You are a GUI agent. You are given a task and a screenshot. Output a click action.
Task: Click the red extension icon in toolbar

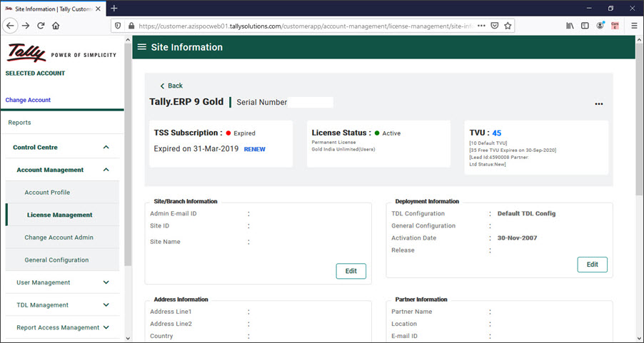point(615,26)
